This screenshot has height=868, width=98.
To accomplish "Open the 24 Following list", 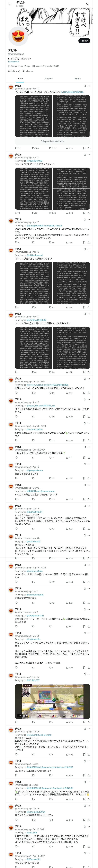I will [14, 71].
